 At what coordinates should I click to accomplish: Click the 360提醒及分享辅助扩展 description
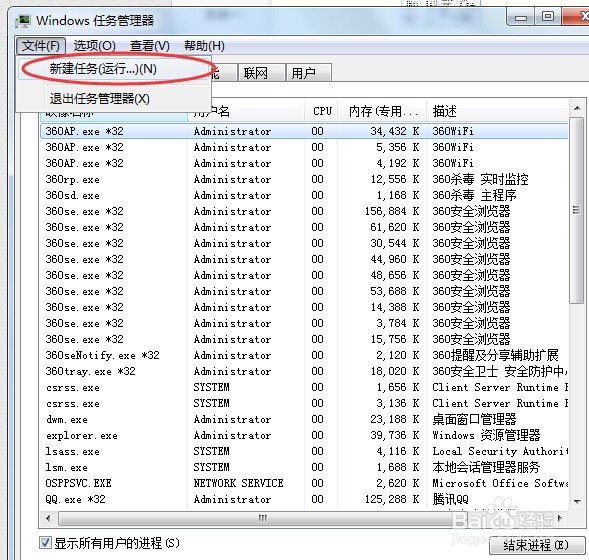[x=495, y=355]
